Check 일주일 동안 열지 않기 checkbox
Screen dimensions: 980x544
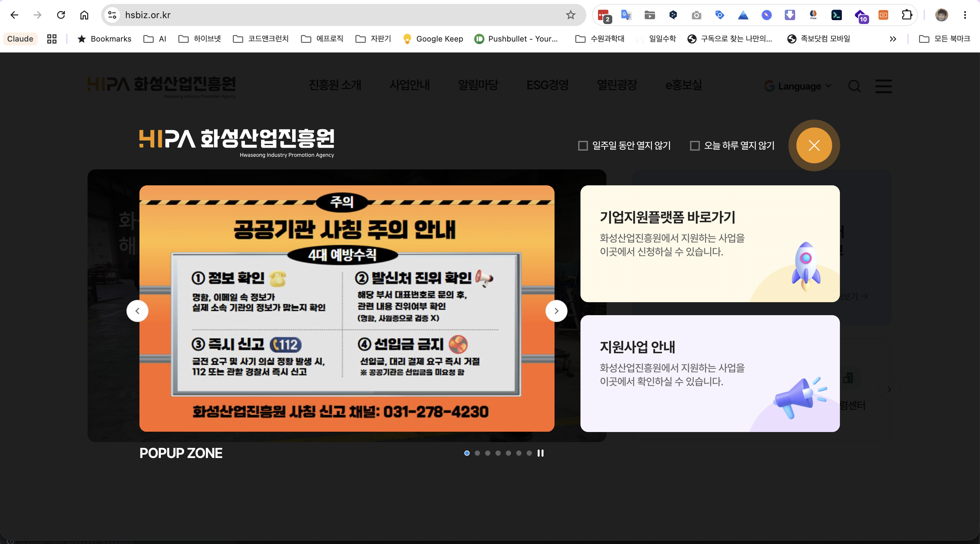pos(582,145)
